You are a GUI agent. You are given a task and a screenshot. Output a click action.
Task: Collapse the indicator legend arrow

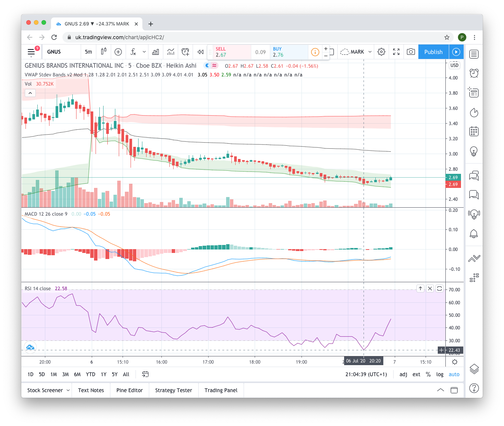[30, 93]
